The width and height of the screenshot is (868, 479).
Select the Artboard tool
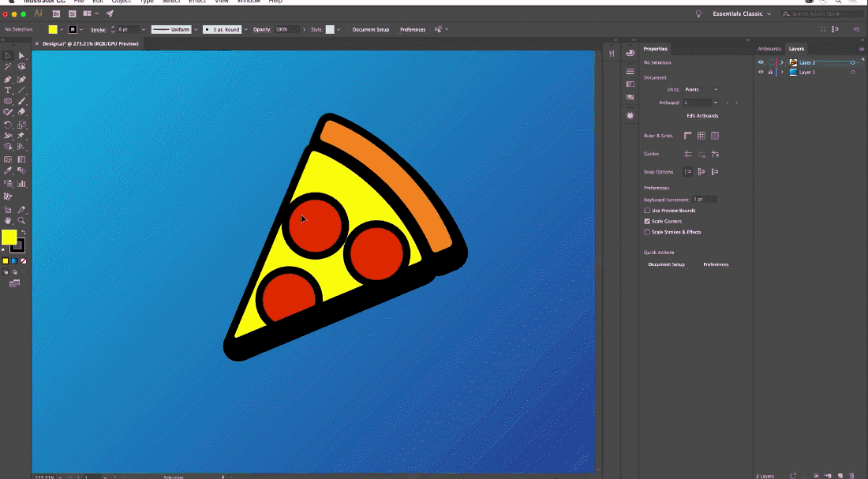click(x=8, y=210)
